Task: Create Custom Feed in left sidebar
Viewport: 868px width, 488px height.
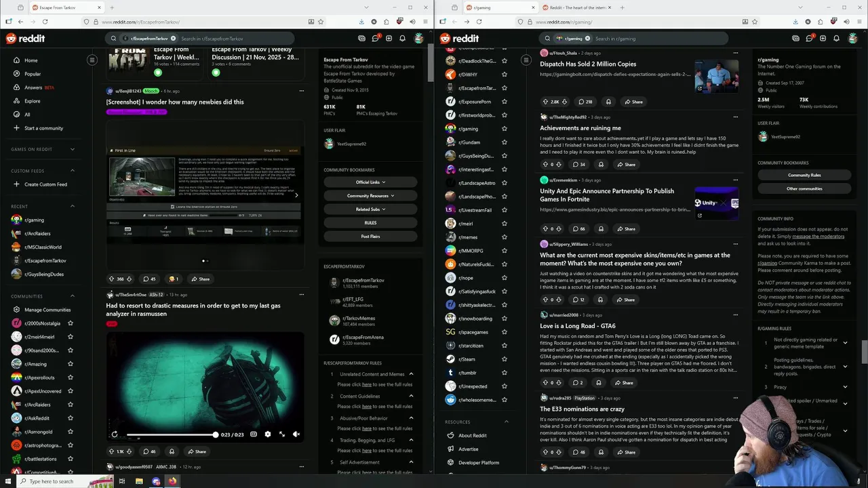Action: point(46,184)
